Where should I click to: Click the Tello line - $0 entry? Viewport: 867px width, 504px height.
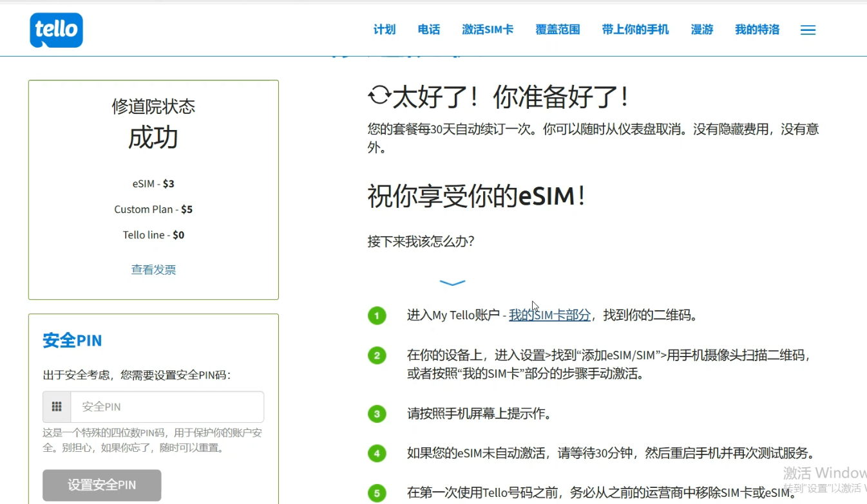click(x=153, y=235)
